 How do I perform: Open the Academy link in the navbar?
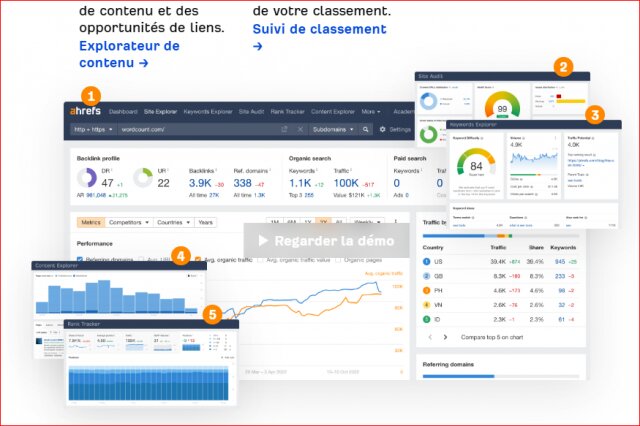coord(404,111)
